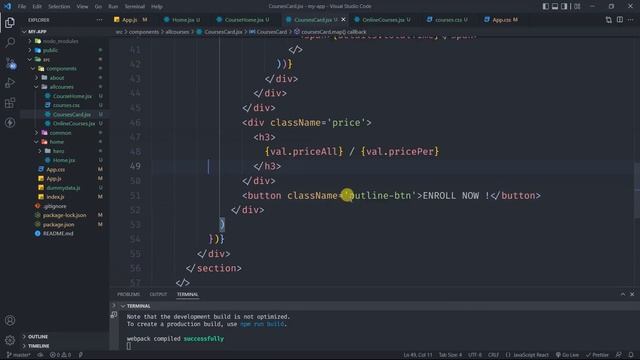Switch to the OnlineCourses.jsx editor tab
Screen dimensions: 640x360
(x=386, y=20)
